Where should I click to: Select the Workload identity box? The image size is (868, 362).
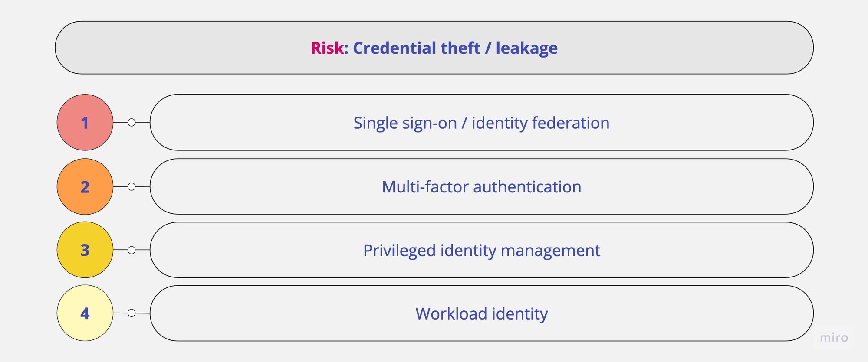[482, 313]
